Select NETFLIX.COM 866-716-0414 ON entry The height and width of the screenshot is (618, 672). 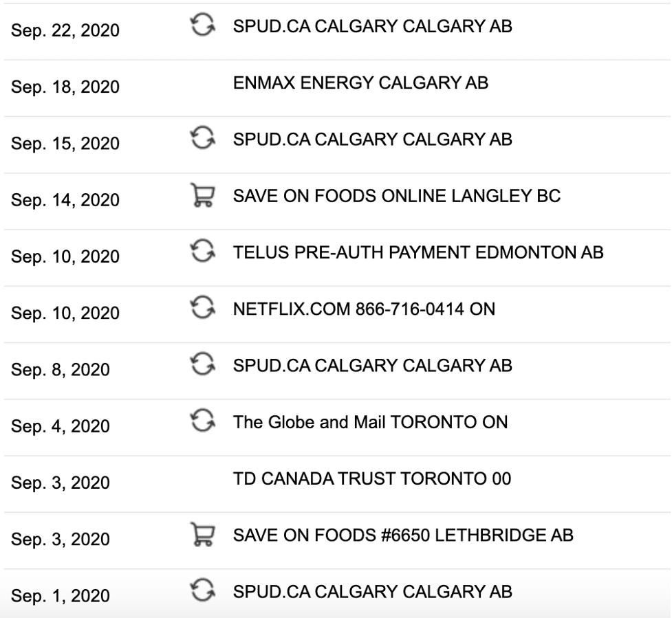364,309
